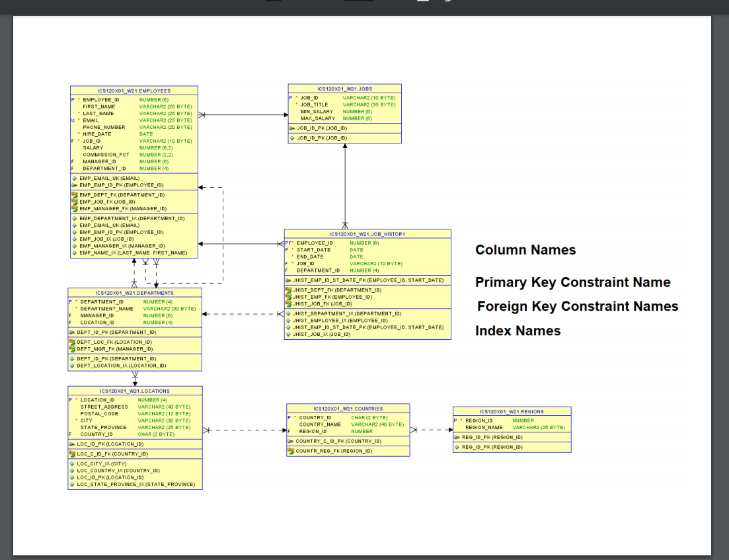Click the JOB_TITLE column in JOBS

point(314,104)
